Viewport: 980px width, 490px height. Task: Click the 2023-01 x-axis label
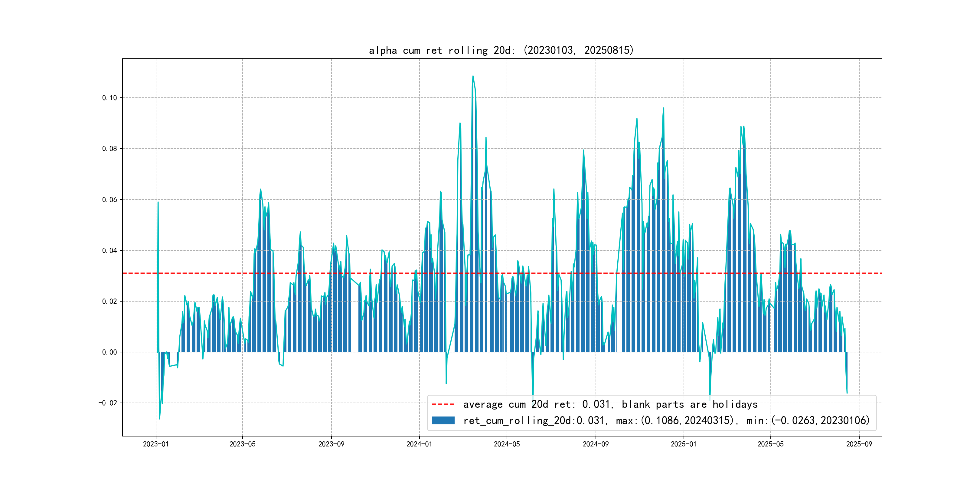(x=155, y=444)
